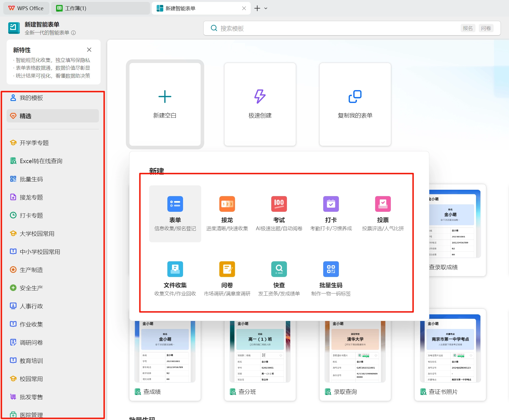Image resolution: width=509 pixels, height=420 pixels.
Task: Close the 新特性 notice panel
Action: tap(89, 50)
